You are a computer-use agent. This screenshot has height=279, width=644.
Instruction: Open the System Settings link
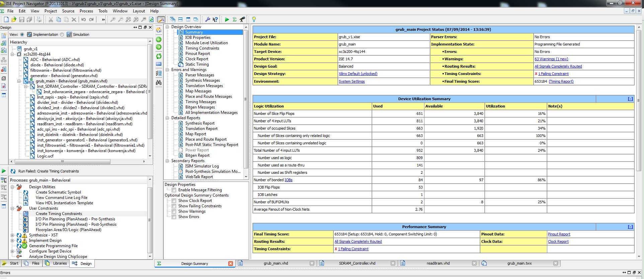click(x=351, y=81)
